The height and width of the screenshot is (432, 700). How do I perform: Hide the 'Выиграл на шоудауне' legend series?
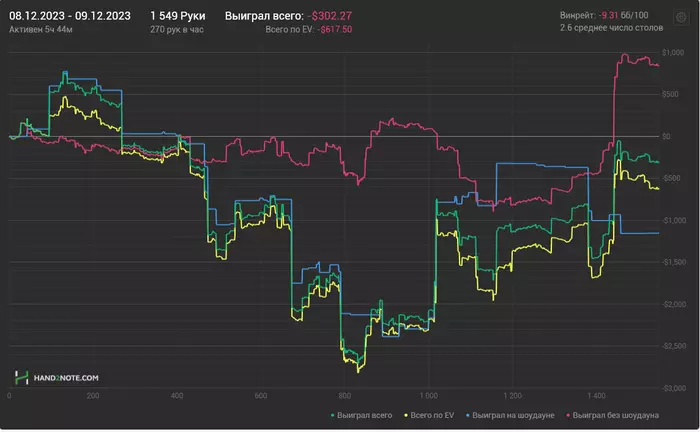click(514, 413)
